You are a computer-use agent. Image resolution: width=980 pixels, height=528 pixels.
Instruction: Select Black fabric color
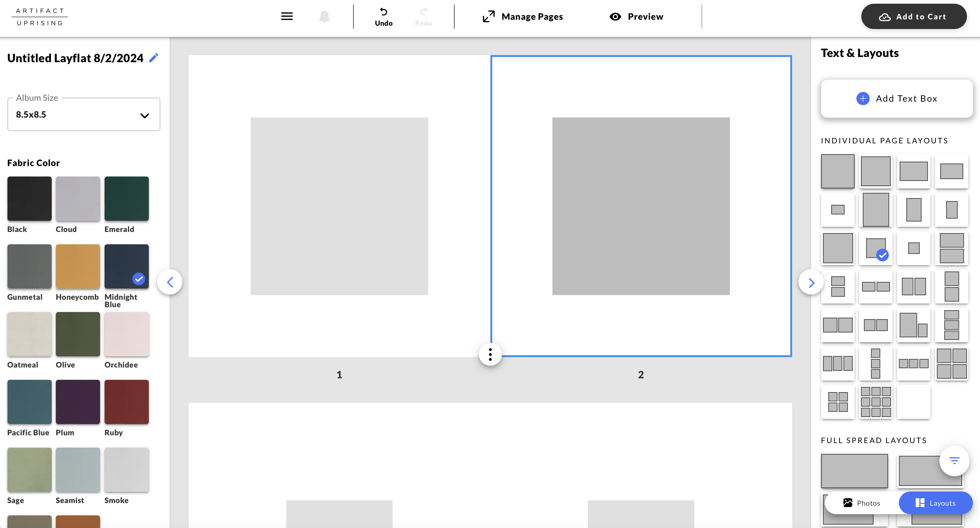(x=29, y=198)
